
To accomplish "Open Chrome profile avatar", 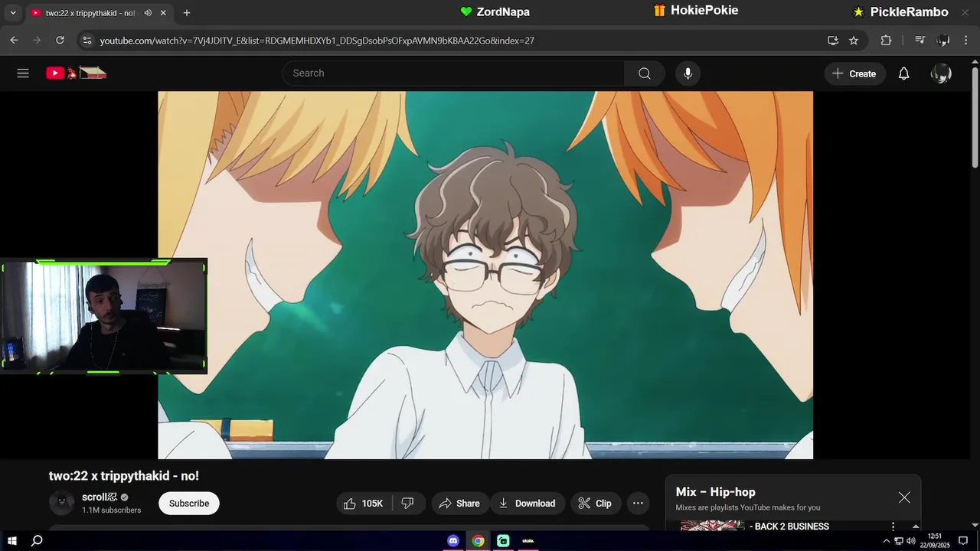I will pos(943,41).
